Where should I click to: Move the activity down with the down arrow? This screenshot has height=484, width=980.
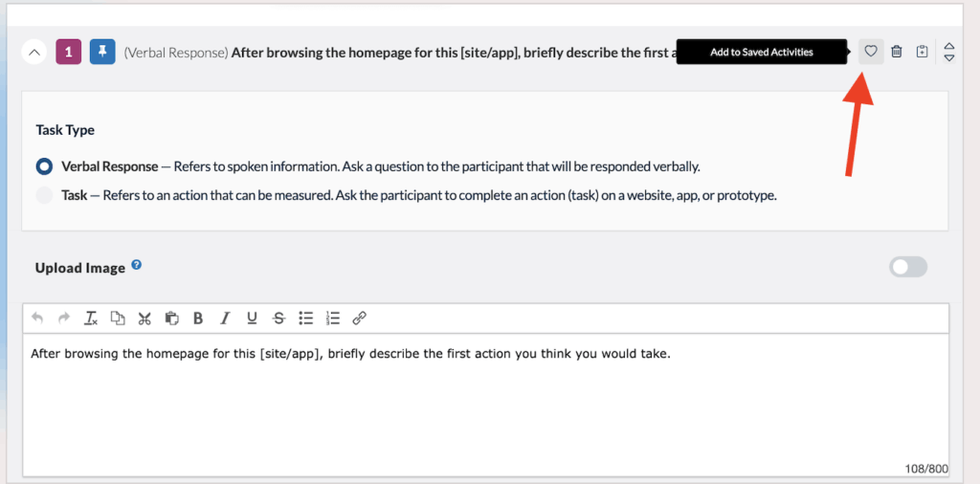(948, 57)
